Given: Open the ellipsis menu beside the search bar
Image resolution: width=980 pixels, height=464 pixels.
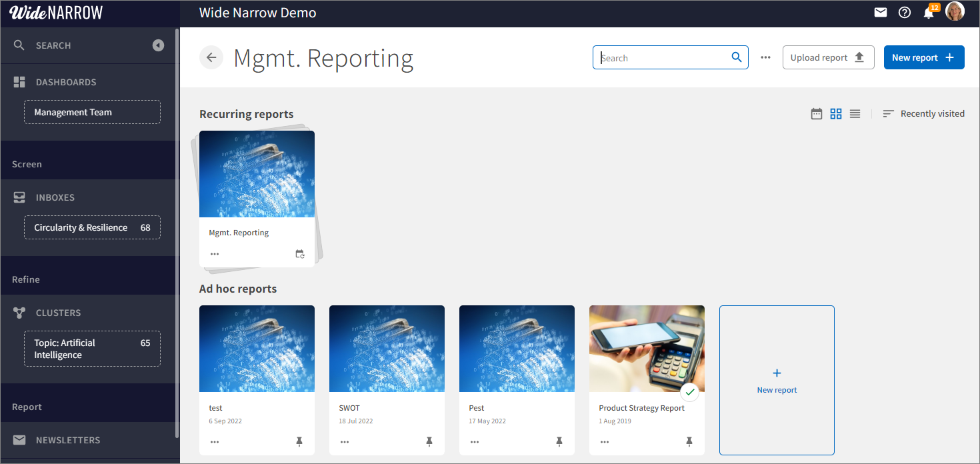Looking at the screenshot, I should coord(765,57).
